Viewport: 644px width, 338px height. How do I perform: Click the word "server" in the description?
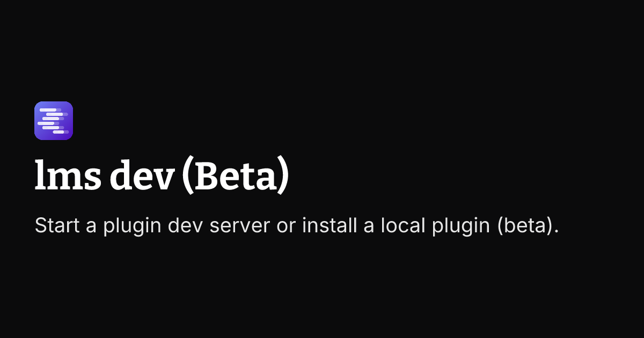tap(239, 227)
